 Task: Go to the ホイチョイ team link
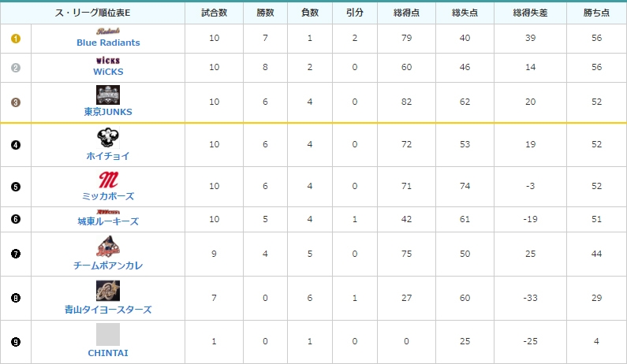point(108,156)
